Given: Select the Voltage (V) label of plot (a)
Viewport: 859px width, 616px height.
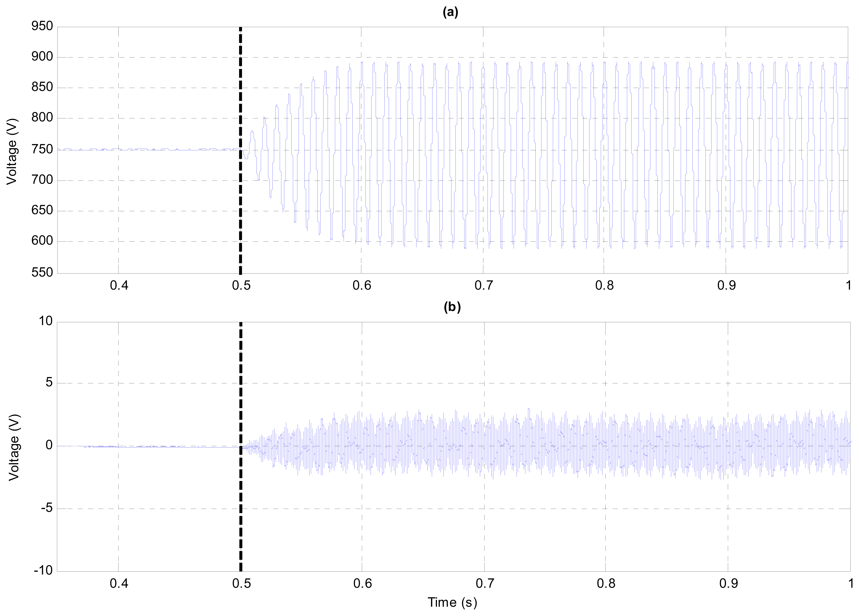Looking at the screenshot, I should 12,152.
